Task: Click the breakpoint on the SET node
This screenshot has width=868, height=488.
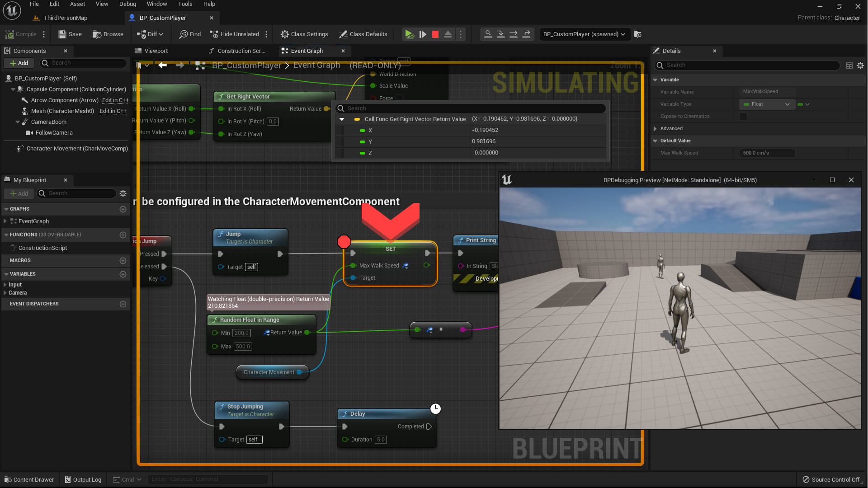Action: click(344, 242)
